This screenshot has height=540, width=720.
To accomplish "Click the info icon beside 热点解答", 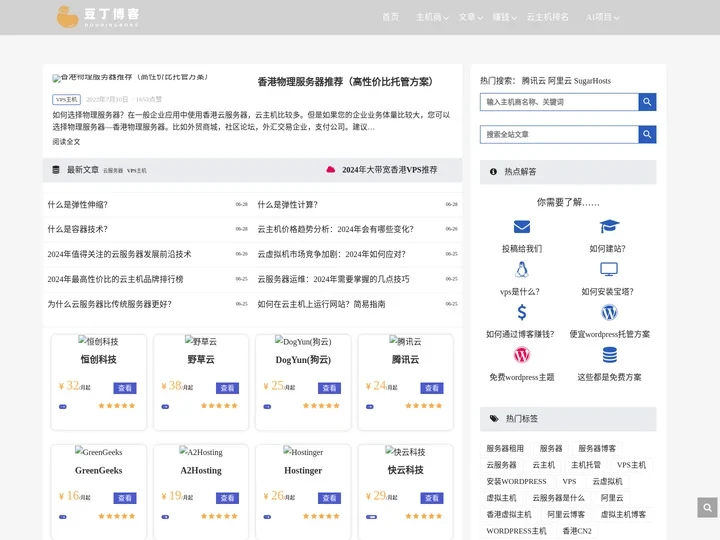I will coord(493,172).
